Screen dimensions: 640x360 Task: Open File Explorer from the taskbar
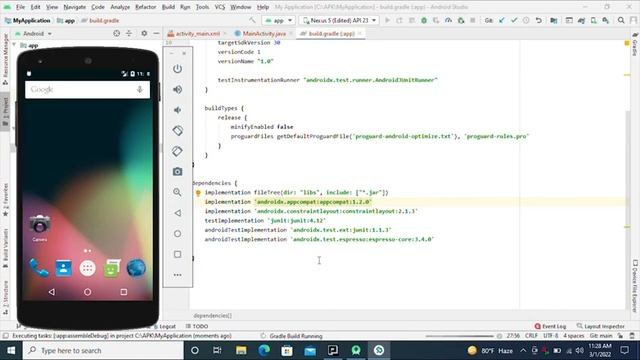pos(241,350)
